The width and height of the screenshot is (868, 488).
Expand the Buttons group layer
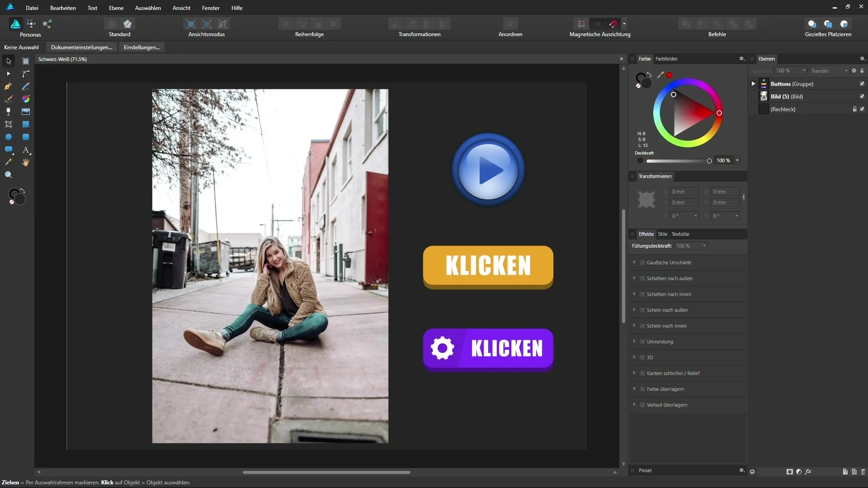[x=753, y=84]
